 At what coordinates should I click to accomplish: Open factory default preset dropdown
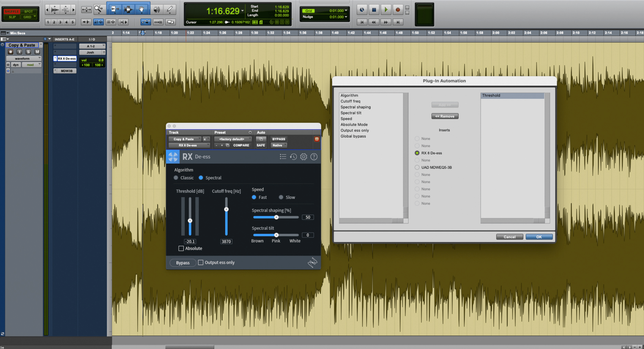click(233, 139)
